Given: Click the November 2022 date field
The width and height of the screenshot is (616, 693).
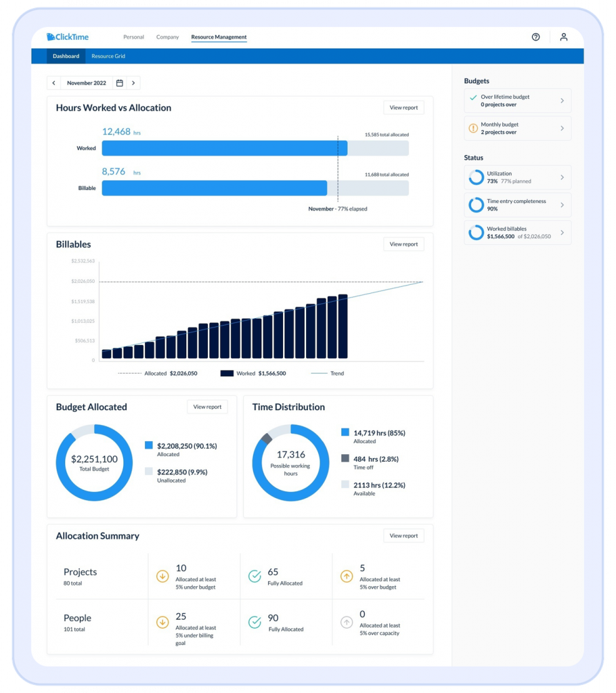Looking at the screenshot, I should 87,83.
